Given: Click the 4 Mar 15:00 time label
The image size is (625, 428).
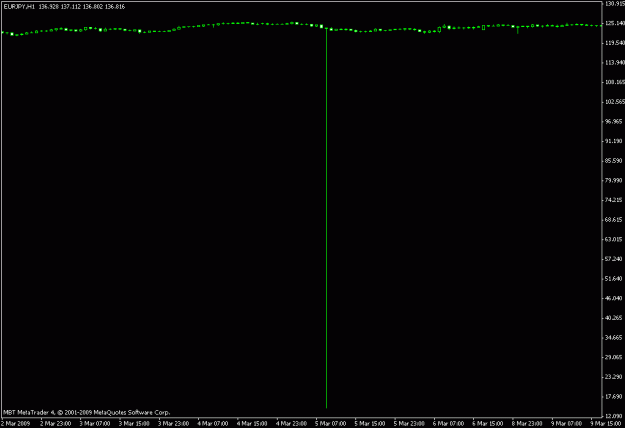Looking at the screenshot, I should [252, 423].
